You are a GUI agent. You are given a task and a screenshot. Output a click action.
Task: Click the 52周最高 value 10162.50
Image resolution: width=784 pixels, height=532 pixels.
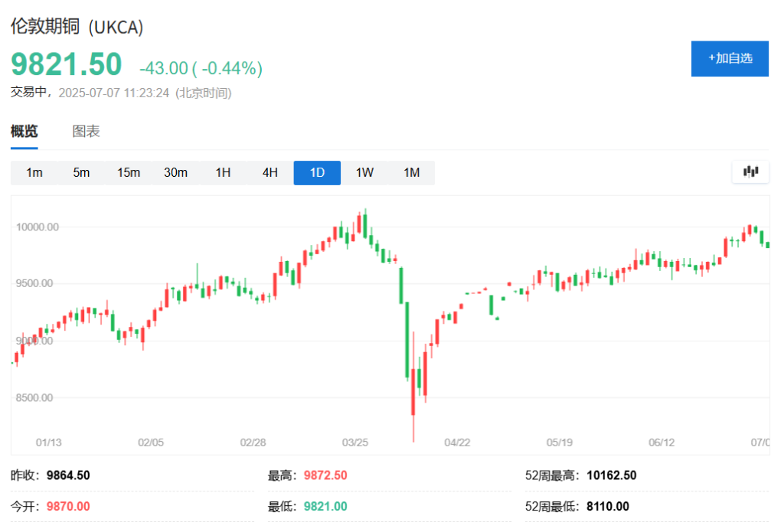(x=611, y=475)
